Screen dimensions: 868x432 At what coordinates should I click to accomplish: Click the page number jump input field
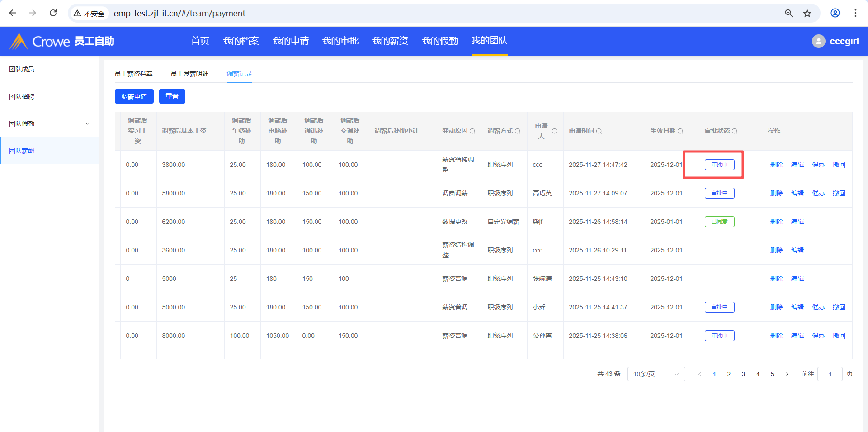point(830,374)
